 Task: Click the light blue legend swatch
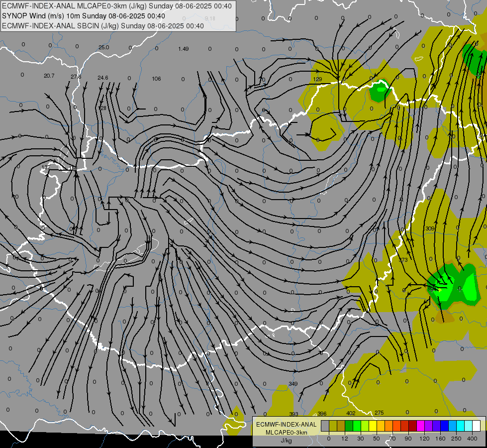click(x=453, y=426)
